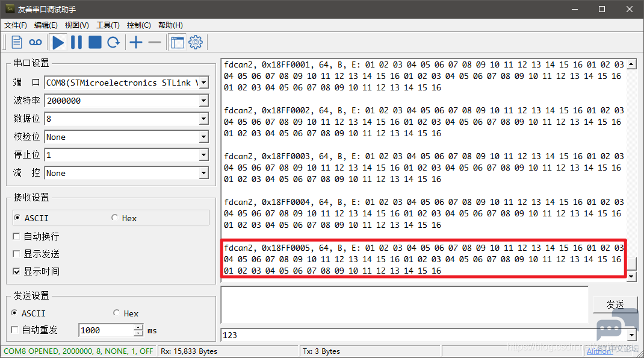
Task: Click the 0x18FF0002 message line
Action: 424,110
